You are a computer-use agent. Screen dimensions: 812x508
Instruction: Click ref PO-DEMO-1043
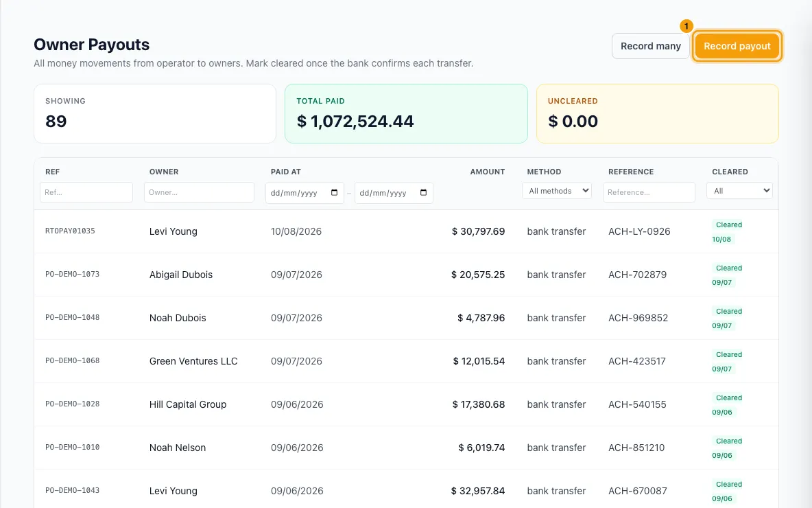(72, 490)
